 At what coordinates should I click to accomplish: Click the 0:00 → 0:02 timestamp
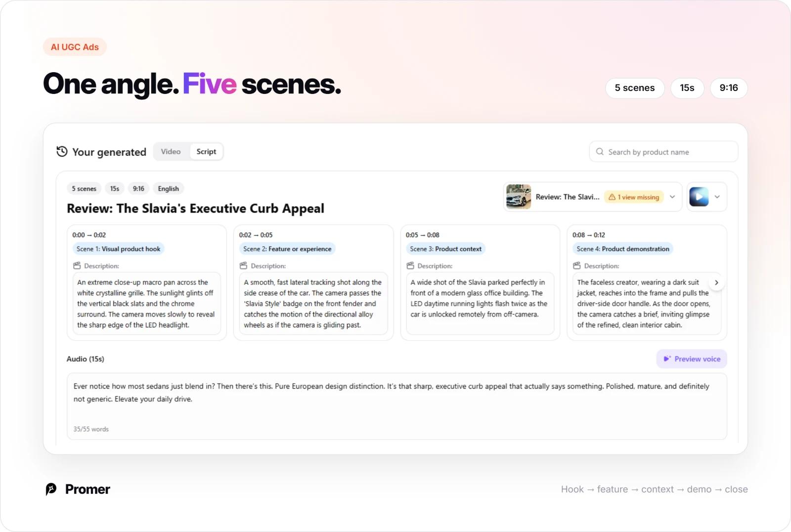point(89,235)
